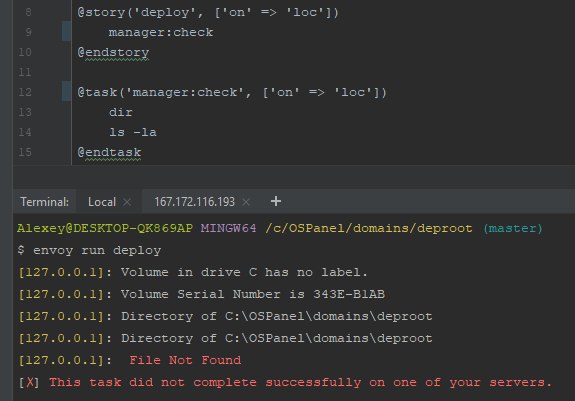The height and width of the screenshot is (401, 575).
Task: Add a new terminal session with plus
Action: click(x=276, y=201)
